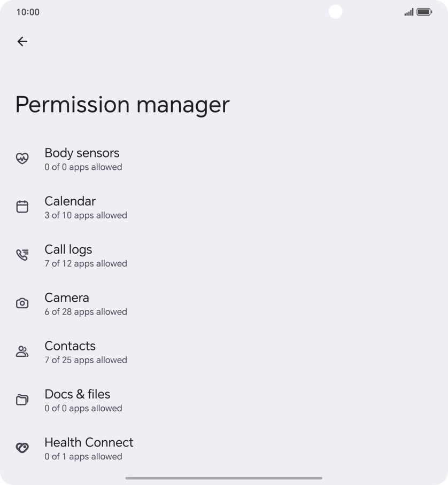The width and height of the screenshot is (448, 485).
Task: Tap the Docs & files folder icon
Action: pos(22,400)
